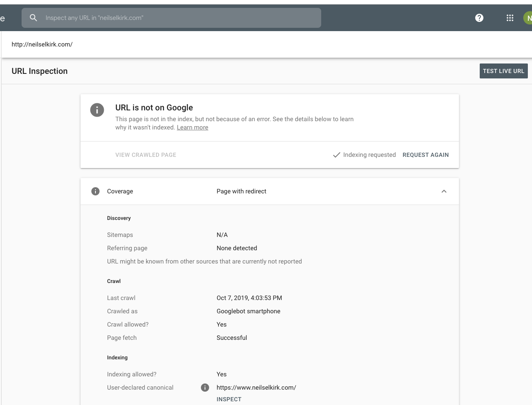Click the info icon next to Coverage
Viewport: 532px width, 405px height.
click(95, 191)
